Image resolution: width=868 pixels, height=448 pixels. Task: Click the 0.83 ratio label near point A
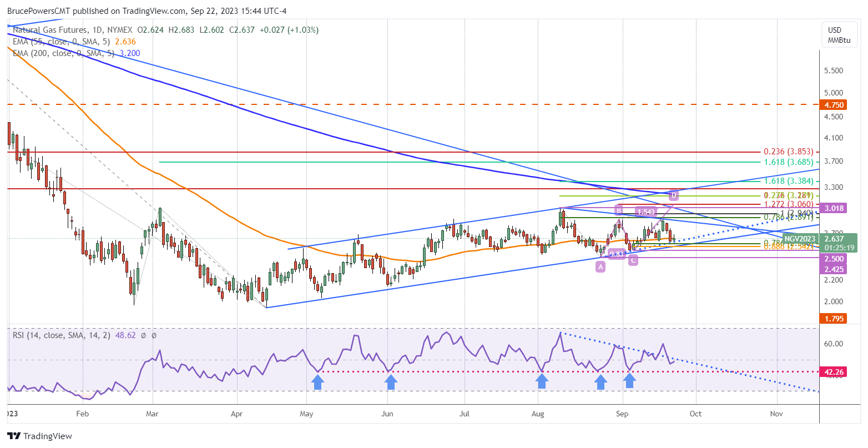617,254
